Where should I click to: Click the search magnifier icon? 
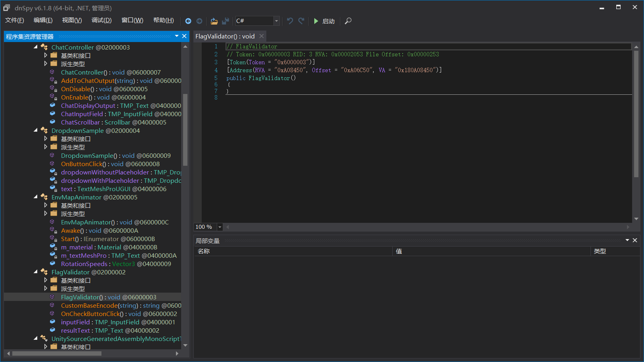[x=348, y=21]
